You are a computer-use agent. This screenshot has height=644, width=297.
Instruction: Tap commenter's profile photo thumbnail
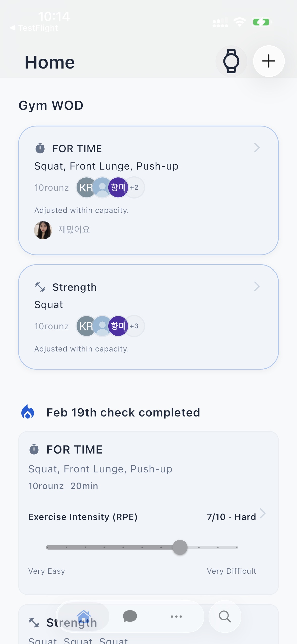pyautogui.click(x=43, y=230)
